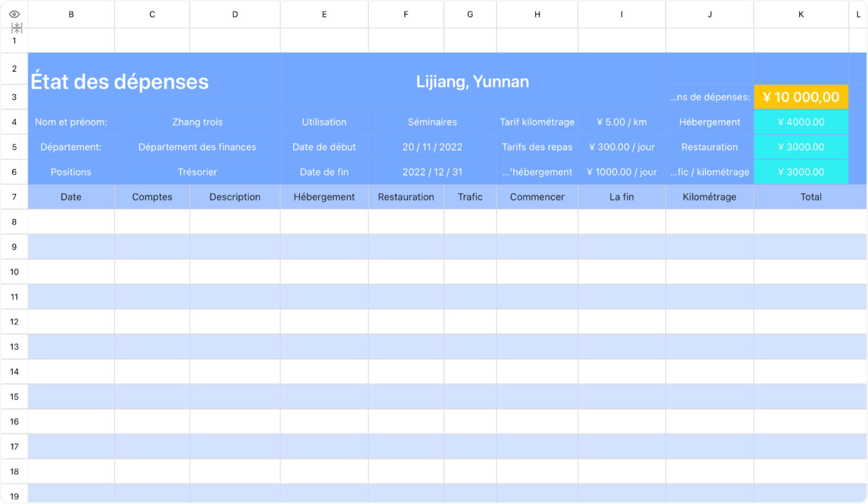The height and width of the screenshot is (504, 868).
Task: Select column I header
Action: pos(622,14)
